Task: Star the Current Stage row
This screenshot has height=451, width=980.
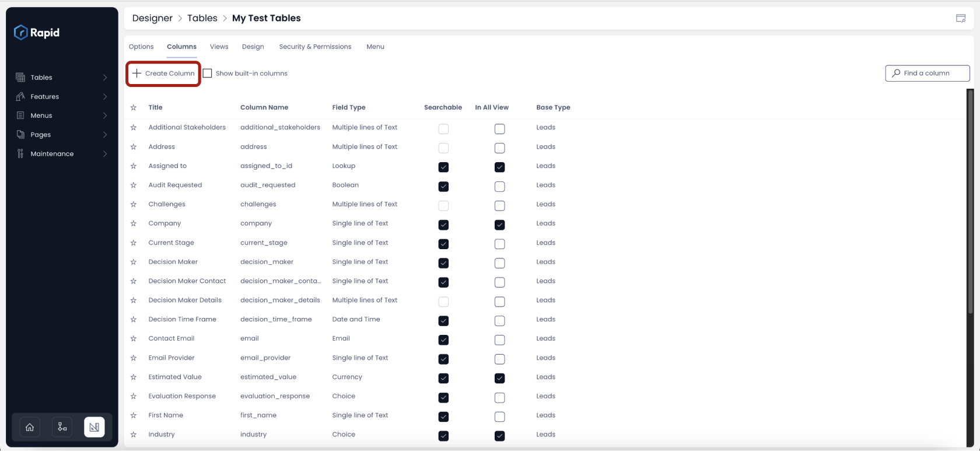Action: coord(134,243)
